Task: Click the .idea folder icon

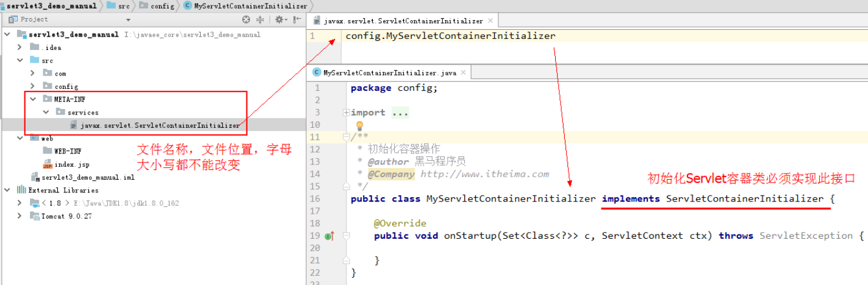Action: click(x=35, y=47)
